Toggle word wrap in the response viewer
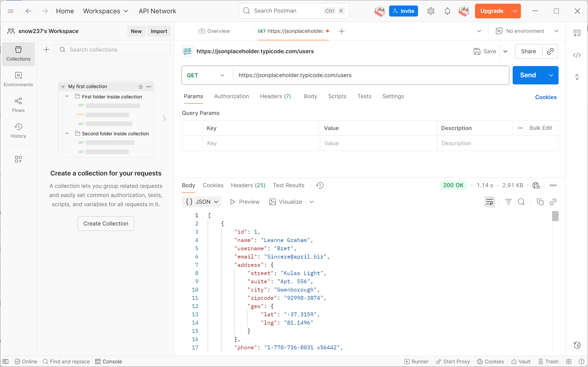Image resolution: width=588 pixels, height=367 pixels. click(x=489, y=202)
